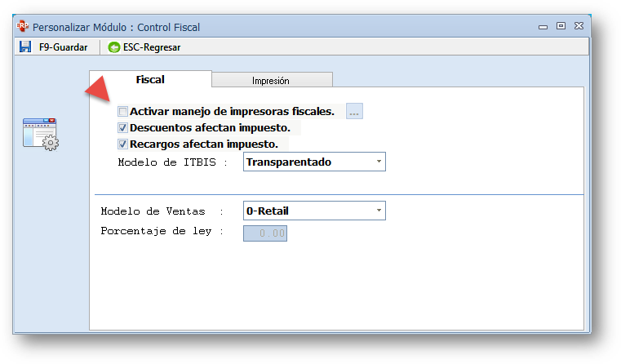
Task: Maximize the Personalizar Módulo window
Action: coord(561,27)
